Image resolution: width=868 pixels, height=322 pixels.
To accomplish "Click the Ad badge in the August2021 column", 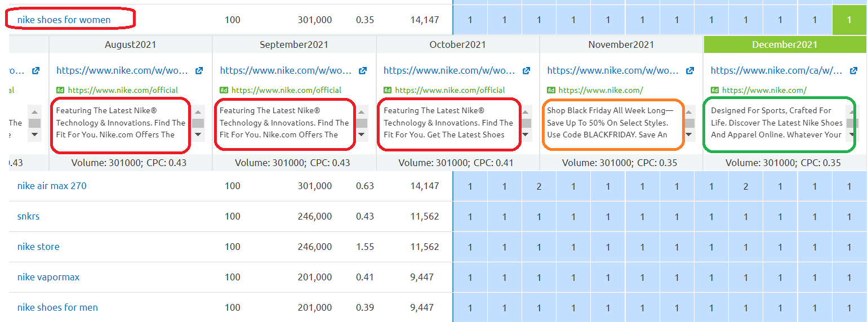I will pos(60,90).
